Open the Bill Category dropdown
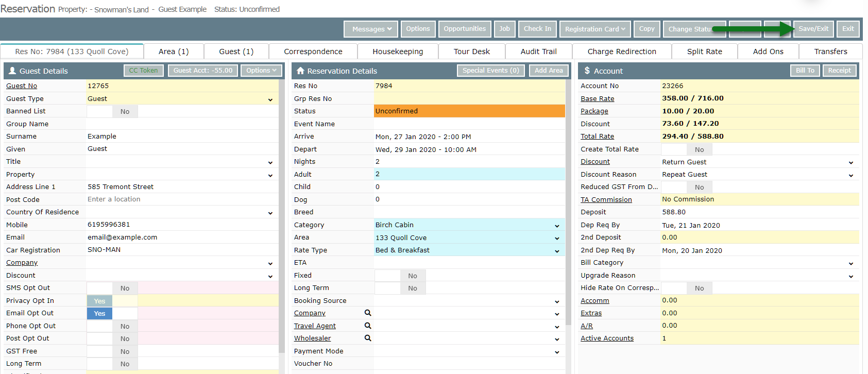Screen dimensions: 868x374 pyautogui.click(x=759, y=263)
